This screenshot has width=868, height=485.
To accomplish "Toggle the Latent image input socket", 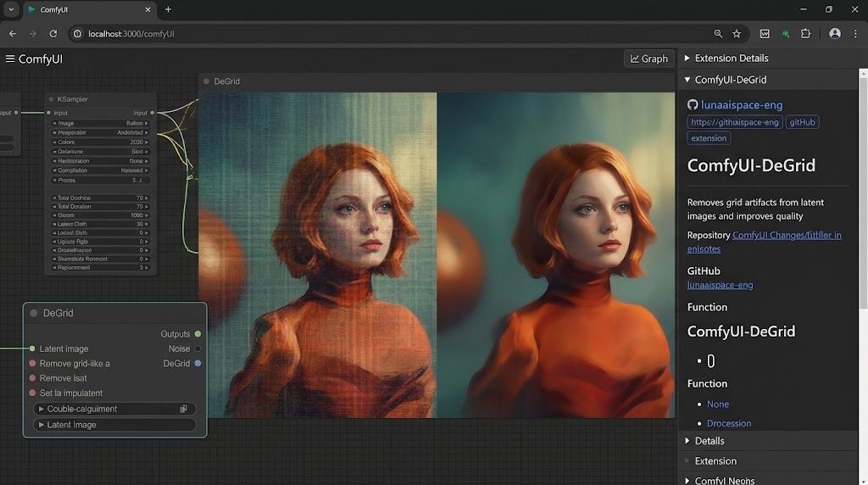I will (x=32, y=348).
